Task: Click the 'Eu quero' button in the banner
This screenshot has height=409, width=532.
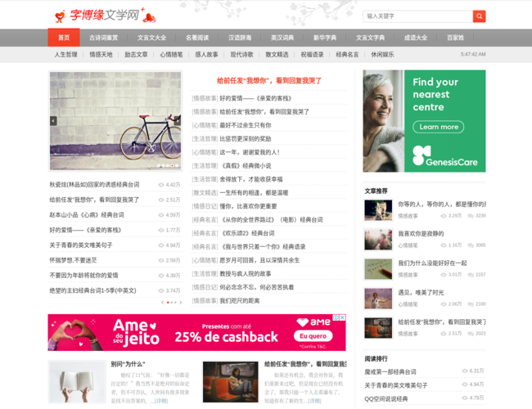Action: 313,336
